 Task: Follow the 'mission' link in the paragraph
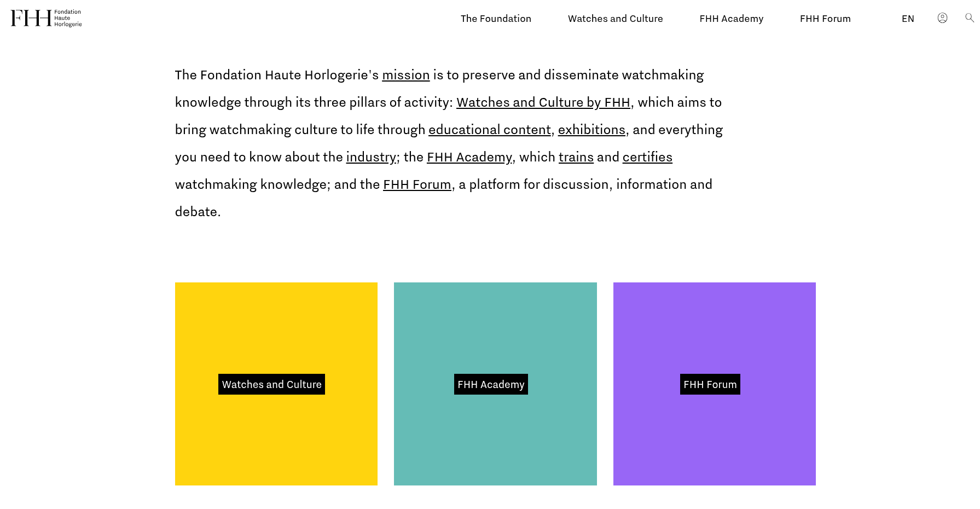pos(405,75)
